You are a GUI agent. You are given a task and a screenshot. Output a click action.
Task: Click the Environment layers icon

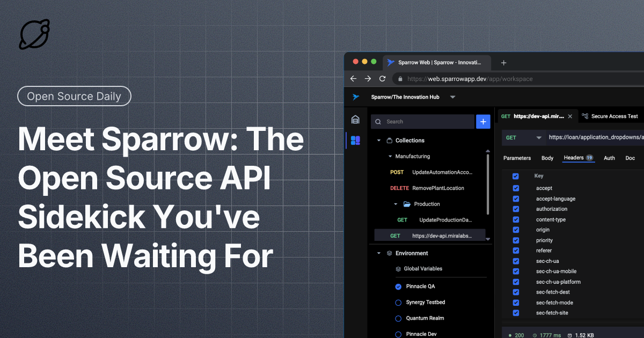pos(390,253)
